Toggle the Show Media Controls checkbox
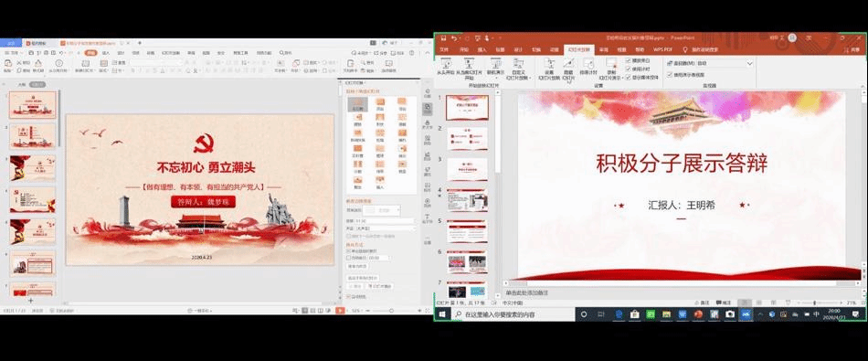 point(628,77)
